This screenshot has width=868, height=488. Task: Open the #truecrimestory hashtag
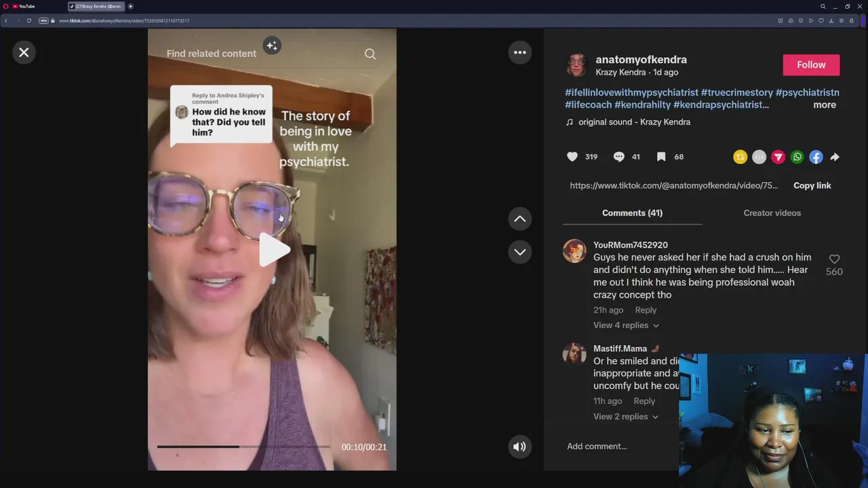point(736,92)
